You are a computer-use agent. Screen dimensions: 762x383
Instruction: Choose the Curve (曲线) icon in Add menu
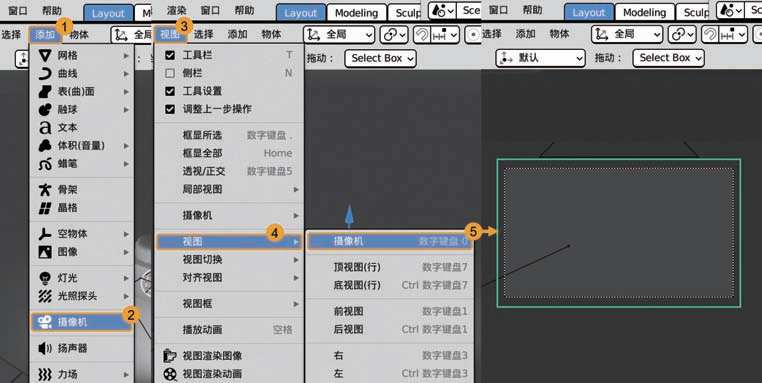click(45, 73)
